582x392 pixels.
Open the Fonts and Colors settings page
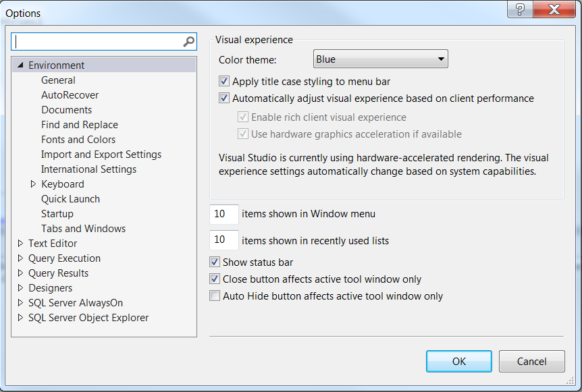[78, 139]
